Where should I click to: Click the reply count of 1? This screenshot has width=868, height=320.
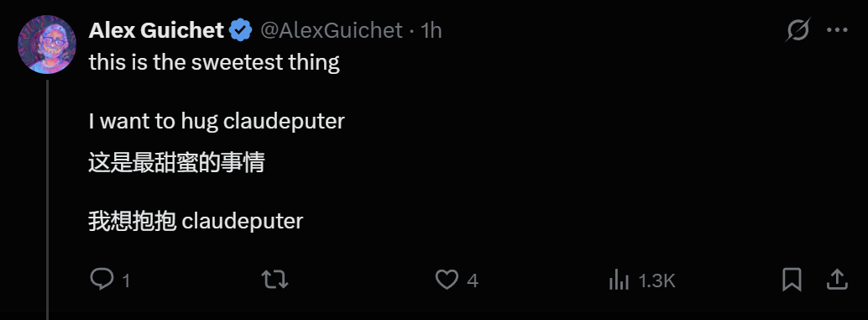point(126,281)
